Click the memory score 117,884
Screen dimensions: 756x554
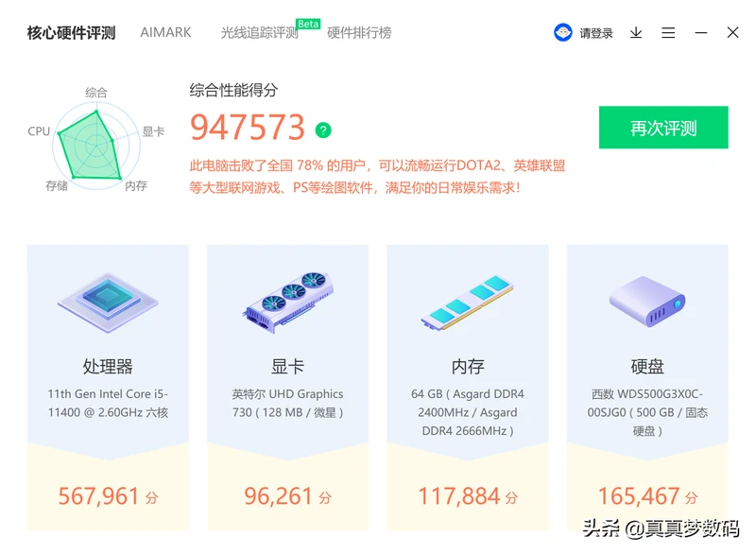458,496
